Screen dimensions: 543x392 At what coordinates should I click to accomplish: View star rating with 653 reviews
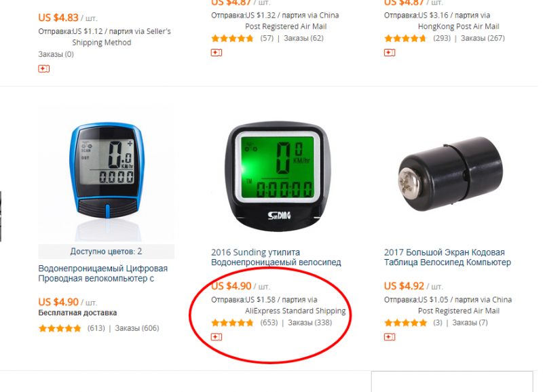(232, 323)
